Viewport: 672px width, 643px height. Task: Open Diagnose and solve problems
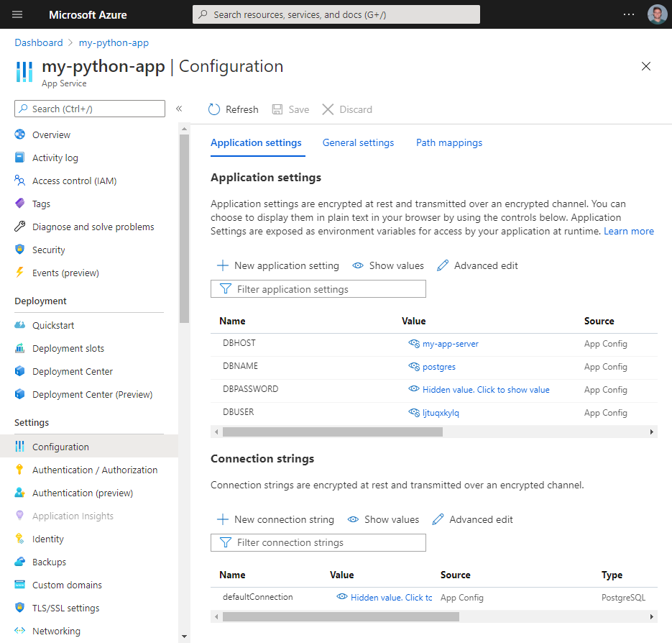tap(93, 227)
